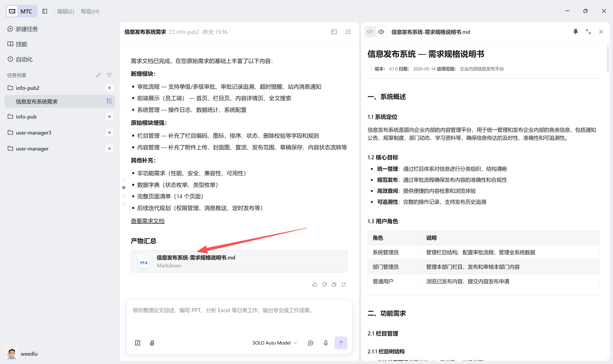This screenshot has height=364, width=613.
Task: Add a task to info-pub folder
Action: (109, 117)
